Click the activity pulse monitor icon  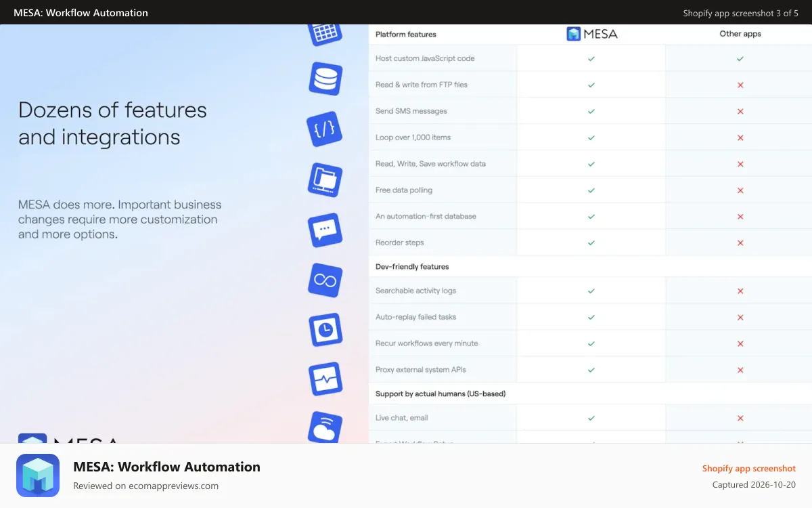pos(325,379)
